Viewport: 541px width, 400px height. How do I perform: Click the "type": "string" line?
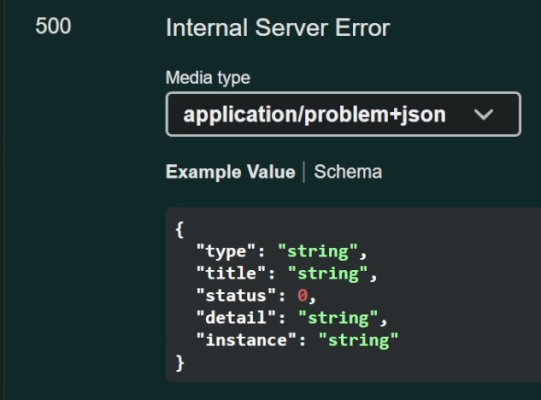(281, 251)
